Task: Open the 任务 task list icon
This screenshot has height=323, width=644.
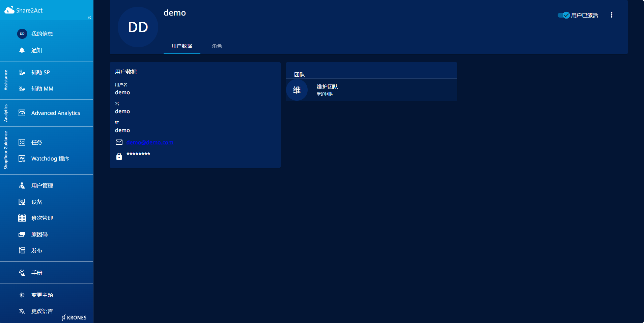Action: [x=22, y=142]
